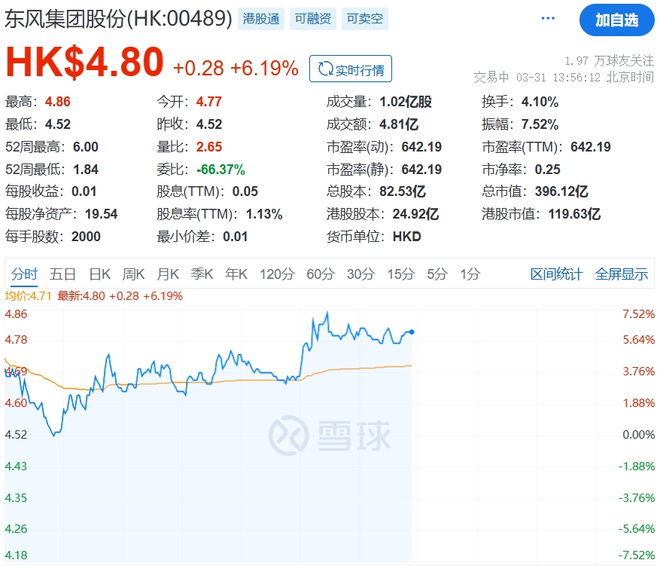Show the 月K candlestick view

click(x=168, y=274)
